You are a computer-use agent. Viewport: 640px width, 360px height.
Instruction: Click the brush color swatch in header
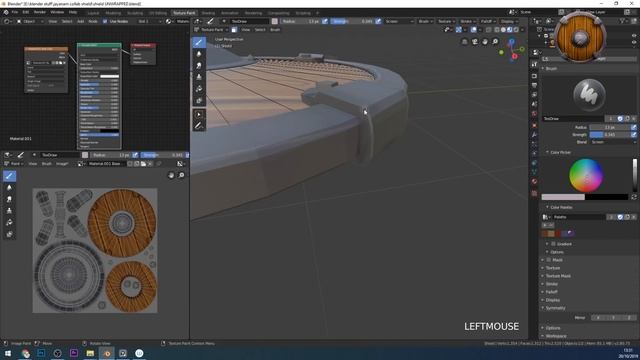pos(275,21)
